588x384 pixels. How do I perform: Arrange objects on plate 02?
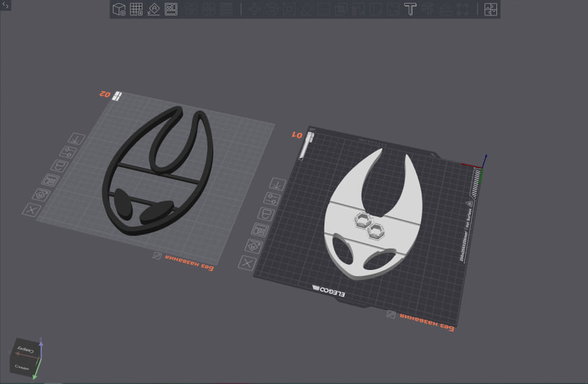pyautogui.click(x=50, y=180)
